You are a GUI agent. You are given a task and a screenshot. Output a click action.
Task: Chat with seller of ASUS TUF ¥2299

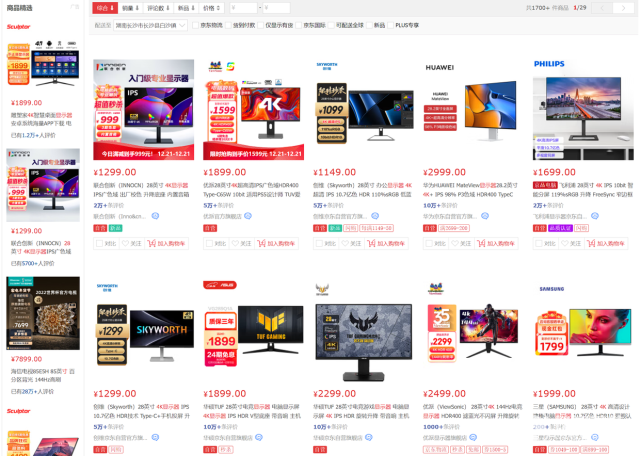tap(369, 438)
